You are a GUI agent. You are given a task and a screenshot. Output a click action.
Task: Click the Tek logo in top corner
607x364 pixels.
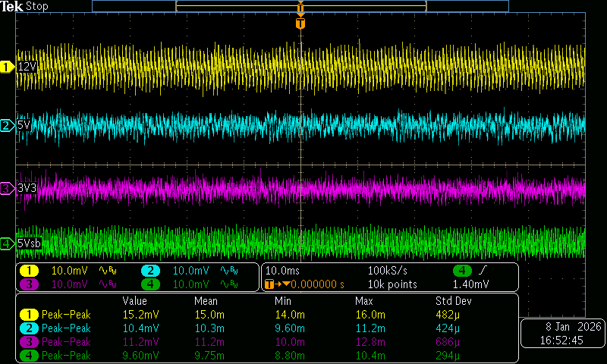click(x=12, y=6)
